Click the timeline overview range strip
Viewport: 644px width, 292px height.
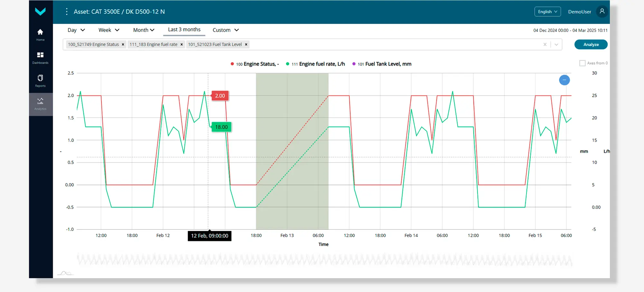coord(324,259)
